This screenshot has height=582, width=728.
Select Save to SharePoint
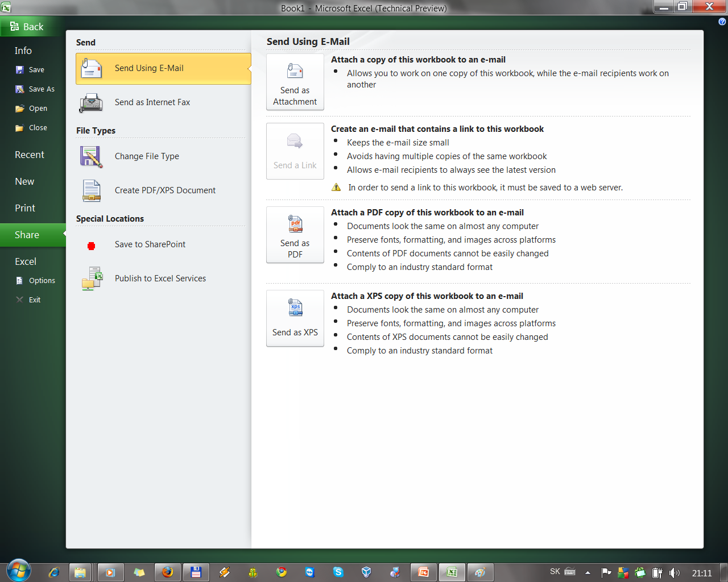pos(163,244)
